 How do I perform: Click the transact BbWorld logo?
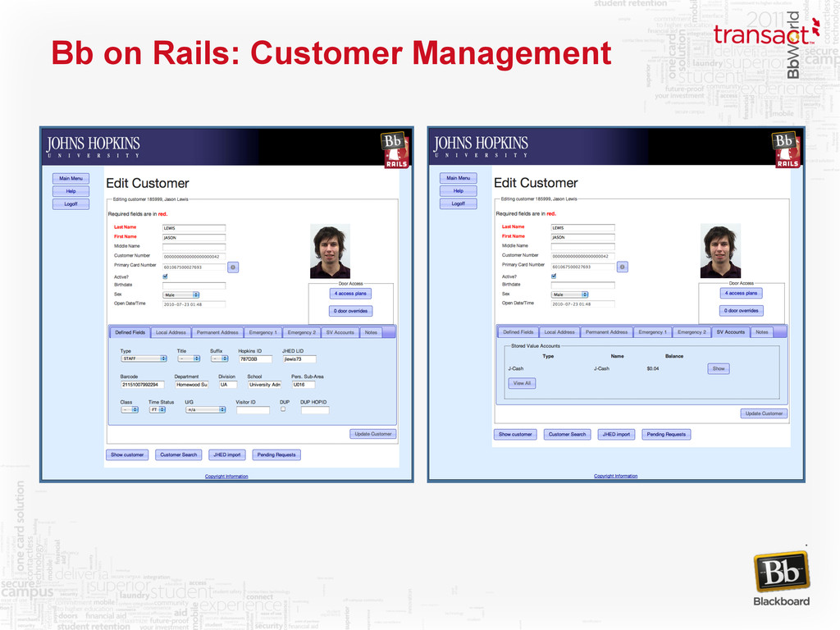pyautogui.click(x=768, y=44)
